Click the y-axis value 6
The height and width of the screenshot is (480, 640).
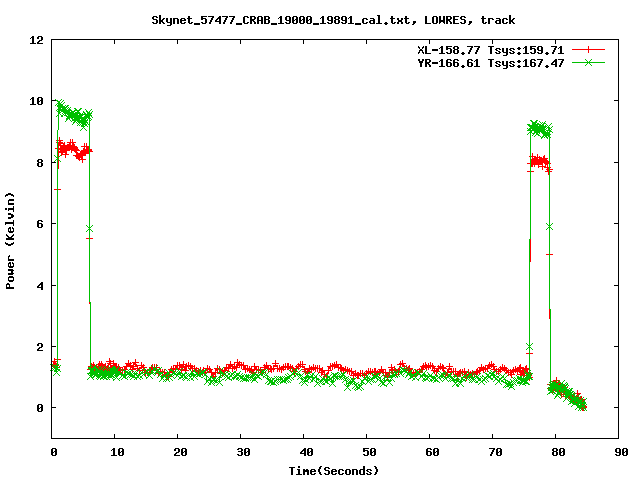coord(40,224)
